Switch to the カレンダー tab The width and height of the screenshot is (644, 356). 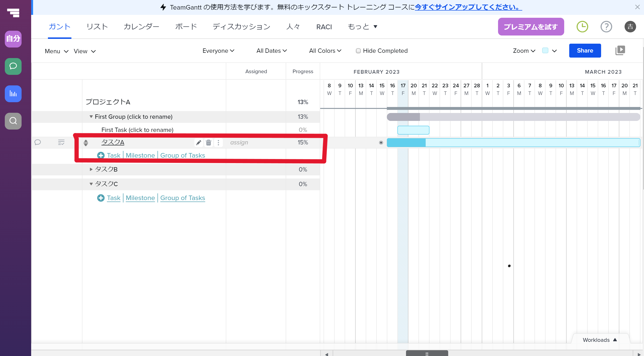click(x=141, y=27)
